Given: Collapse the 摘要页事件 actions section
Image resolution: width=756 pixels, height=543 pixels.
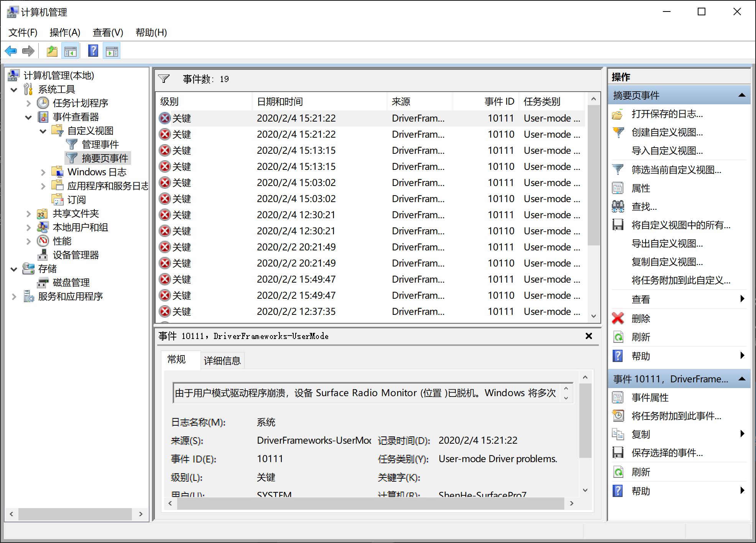Looking at the screenshot, I should (x=742, y=95).
